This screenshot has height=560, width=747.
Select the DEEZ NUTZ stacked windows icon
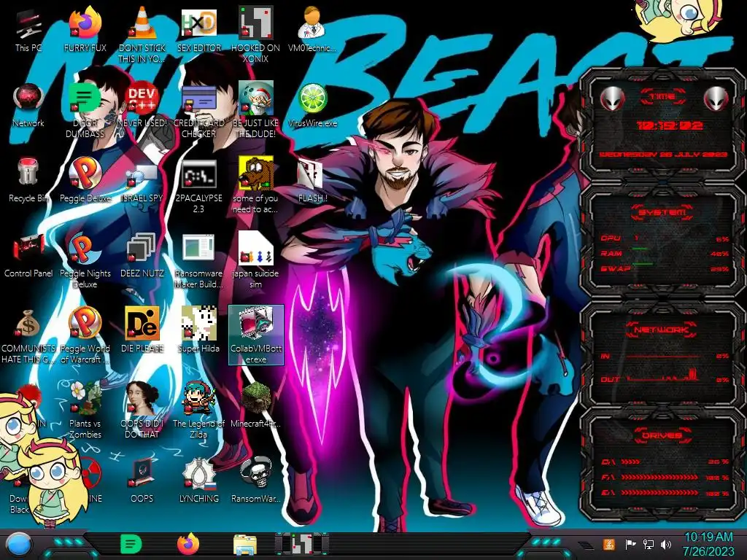[x=142, y=255]
